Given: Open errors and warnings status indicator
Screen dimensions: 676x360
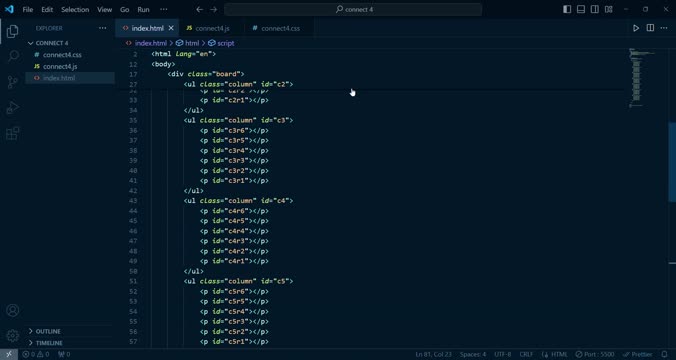Looking at the screenshot, I should pos(36,354).
